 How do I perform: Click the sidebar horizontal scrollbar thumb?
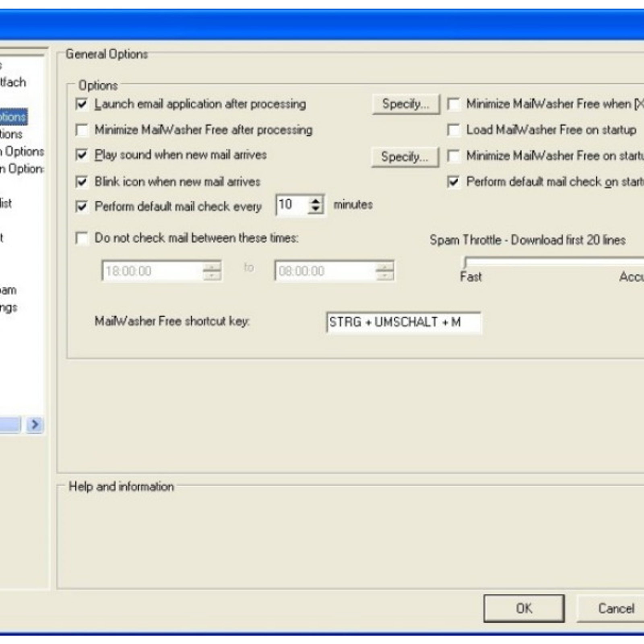pos(10,425)
